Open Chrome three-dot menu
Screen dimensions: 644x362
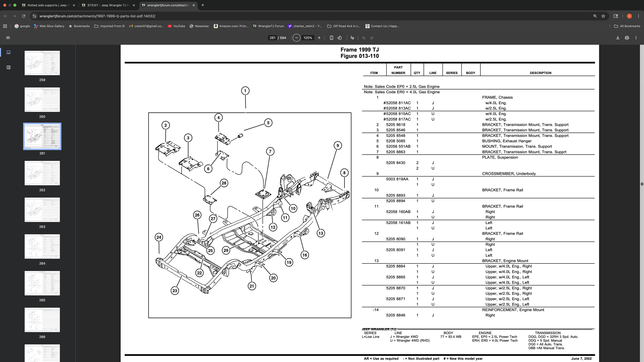coord(638,16)
